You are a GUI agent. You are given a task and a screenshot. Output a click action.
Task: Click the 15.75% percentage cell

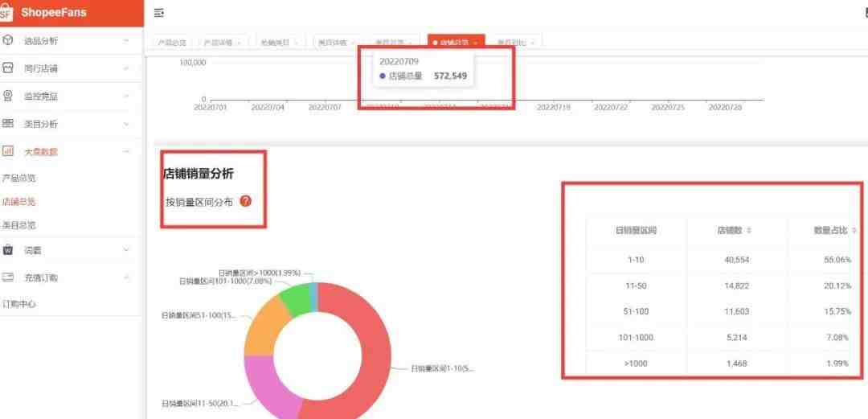coord(837,311)
